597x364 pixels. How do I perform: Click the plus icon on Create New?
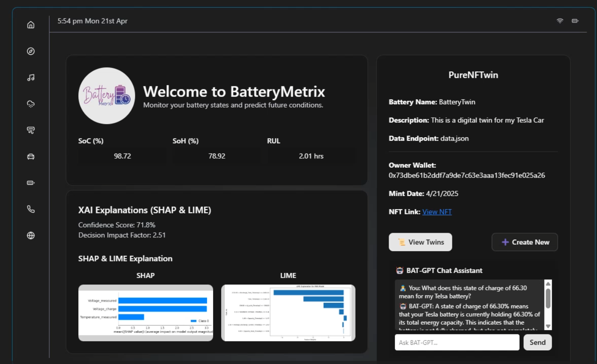click(505, 242)
